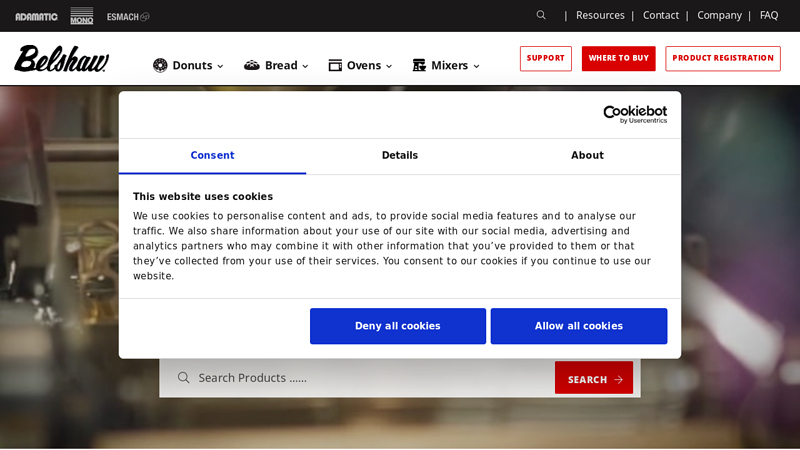Screen dimensions: 800x450
Task: Click the Mono brand logo
Action: 82,16
